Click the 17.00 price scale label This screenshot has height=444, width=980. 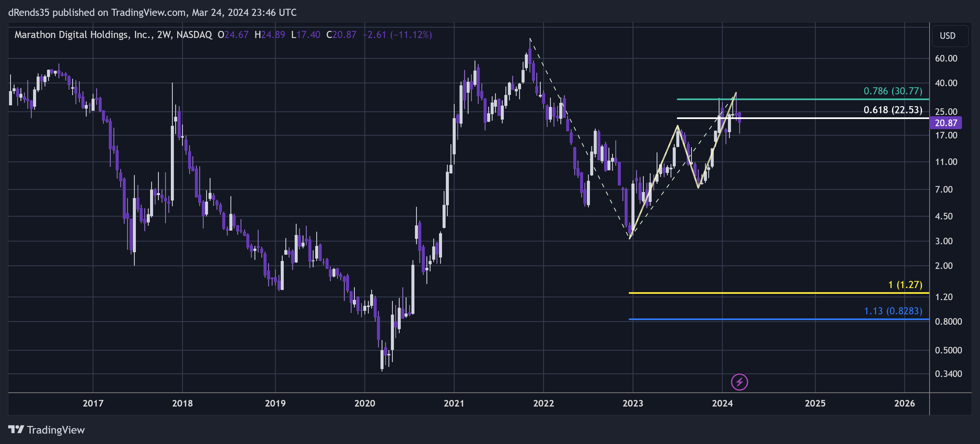pos(946,135)
